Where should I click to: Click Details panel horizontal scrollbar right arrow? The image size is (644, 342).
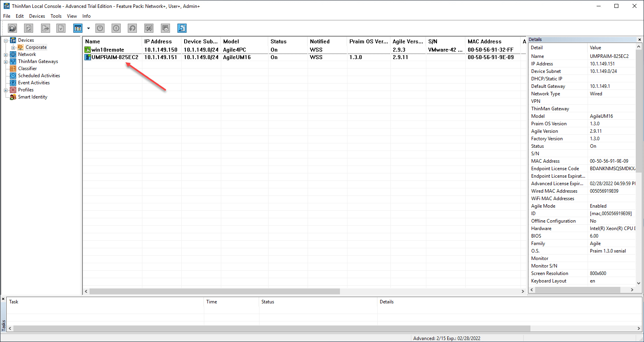(x=632, y=290)
